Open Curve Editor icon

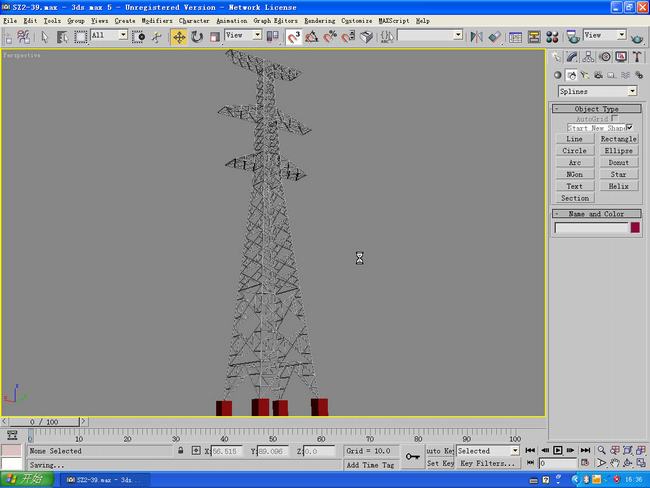[x=515, y=37]
